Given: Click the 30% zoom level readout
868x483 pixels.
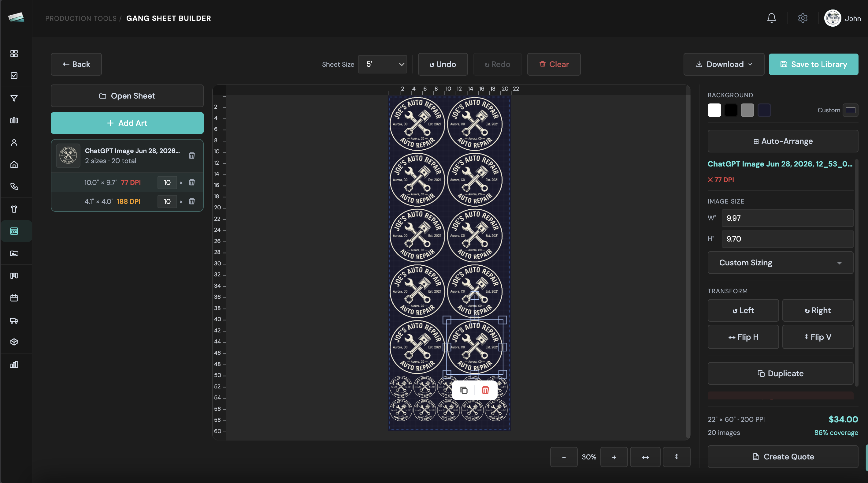Looking at the screenshot, I should point(589,457).
